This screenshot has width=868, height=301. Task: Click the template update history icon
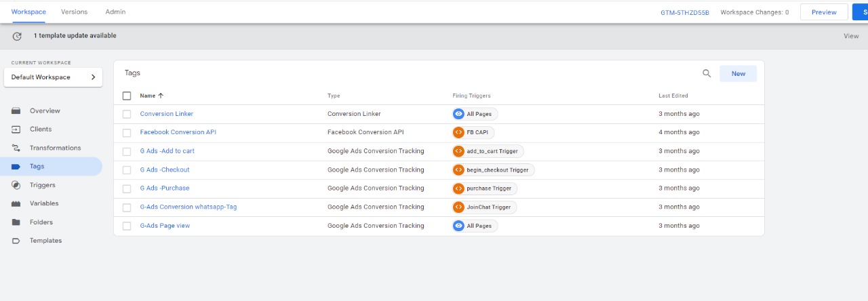(x=17, y=36)
